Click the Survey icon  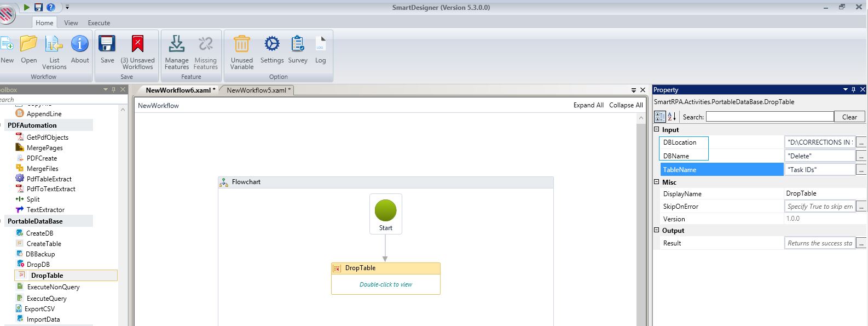[x=298, y=45]
